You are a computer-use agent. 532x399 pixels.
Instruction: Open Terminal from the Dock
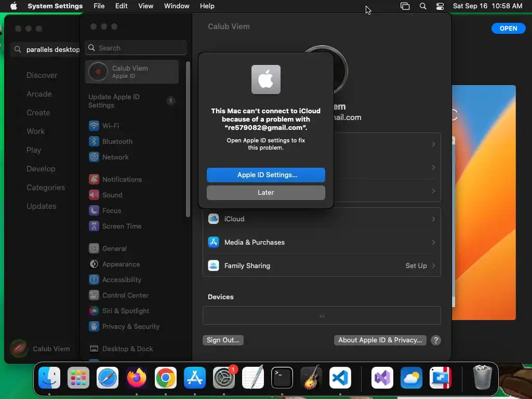pyautogui.click(x=282, y=378)
